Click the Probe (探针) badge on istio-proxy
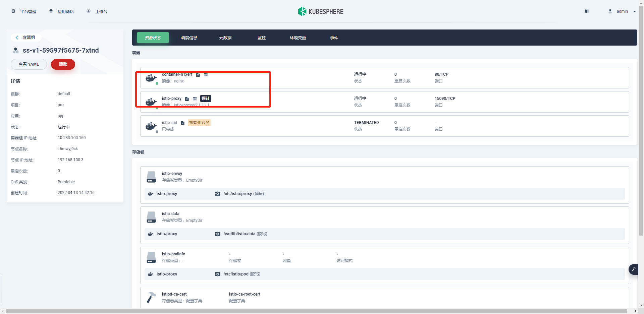 tap(206, 99)
